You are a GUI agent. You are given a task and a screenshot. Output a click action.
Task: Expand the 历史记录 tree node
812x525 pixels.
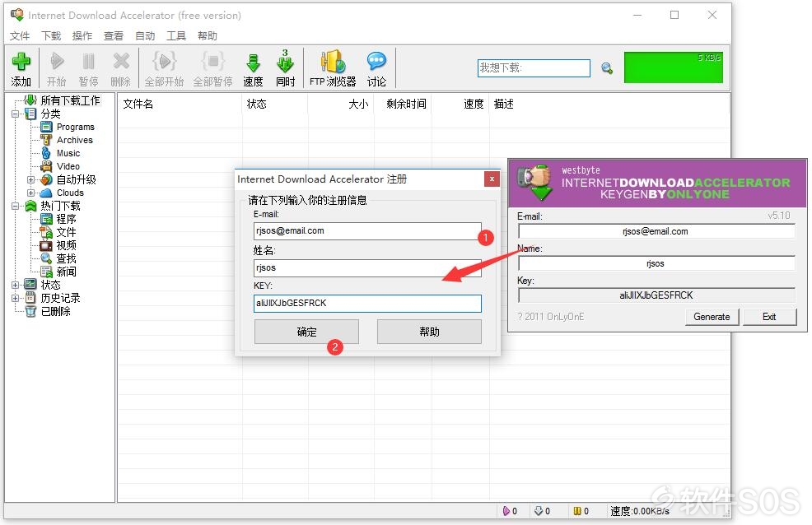[x=15, y=298]
